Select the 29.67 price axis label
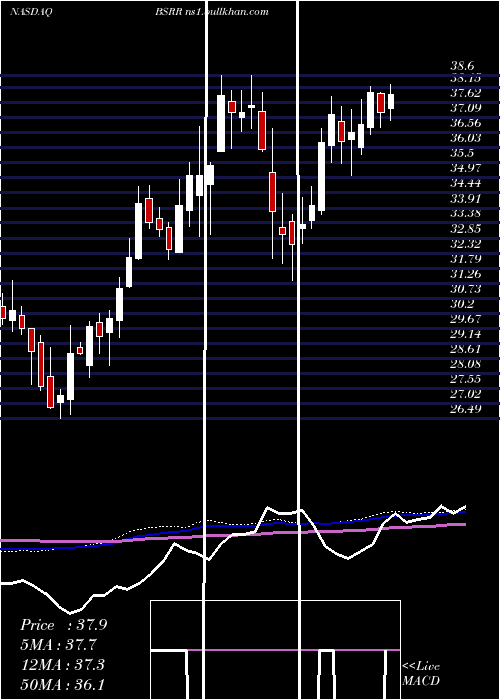 (x=466, y=319)
